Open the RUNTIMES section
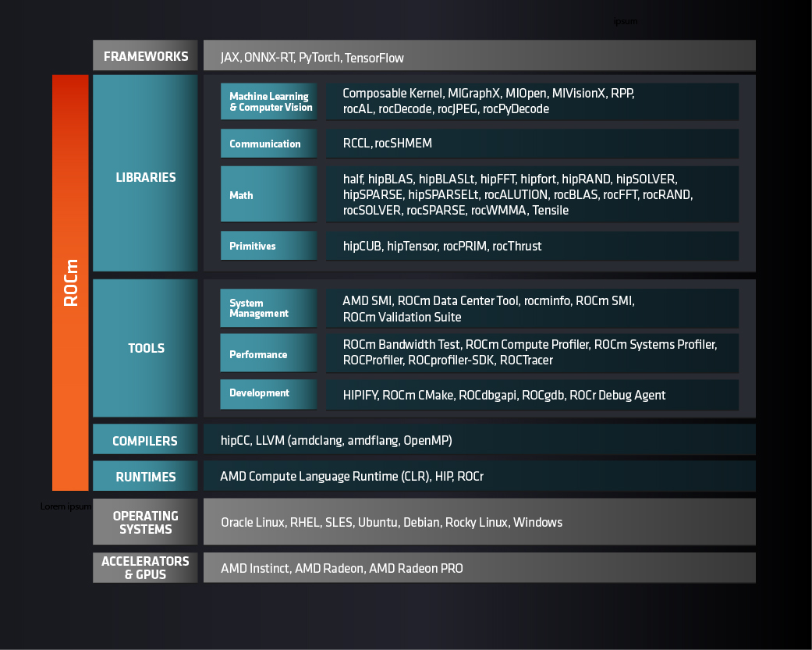 [x=145, y=476]
